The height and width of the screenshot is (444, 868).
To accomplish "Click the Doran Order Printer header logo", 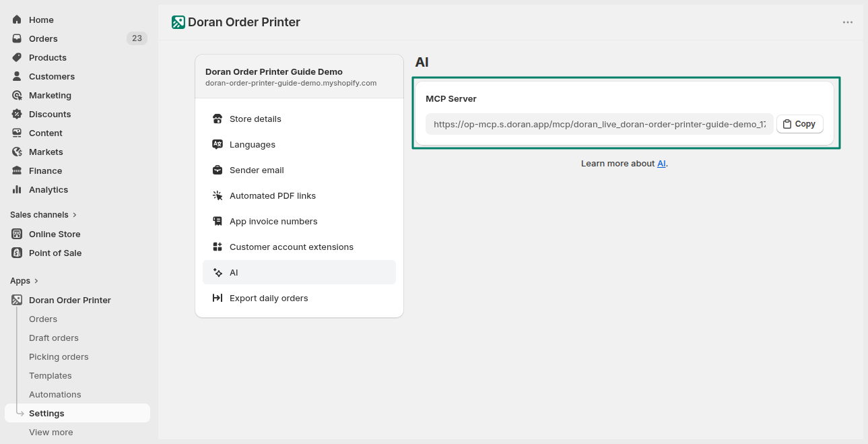I will [x=178, y=22].
